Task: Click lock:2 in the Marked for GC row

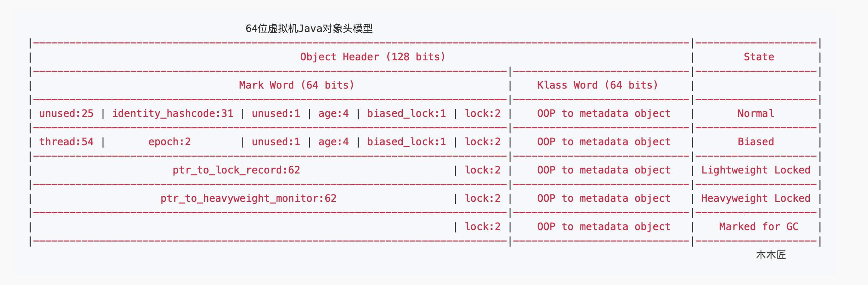Action: (482, 227)
